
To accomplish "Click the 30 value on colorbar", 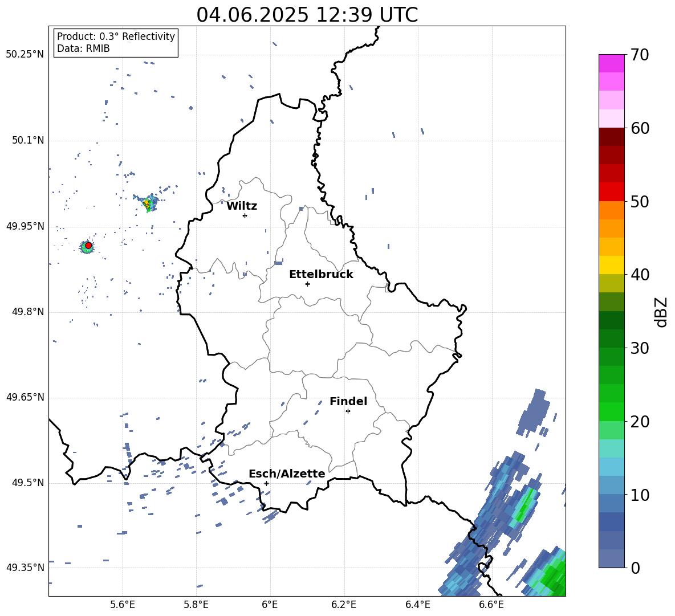I will point(640,348).
